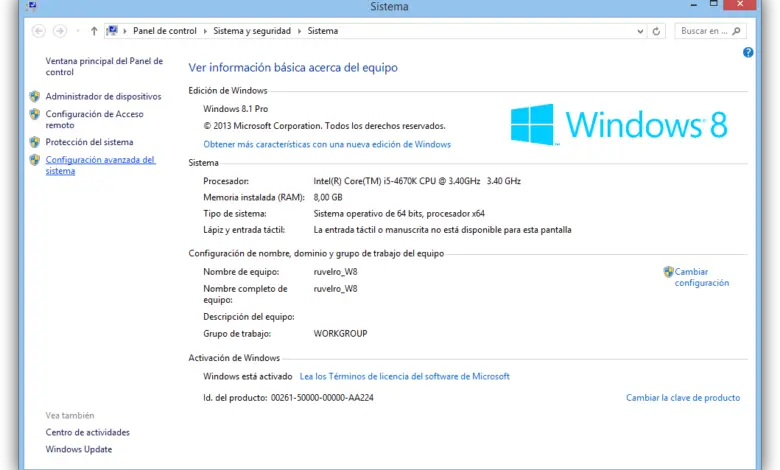Open Lea los Términos de licencia link
780x470 pixels.
pyautogui.click(x=404, y=376)
